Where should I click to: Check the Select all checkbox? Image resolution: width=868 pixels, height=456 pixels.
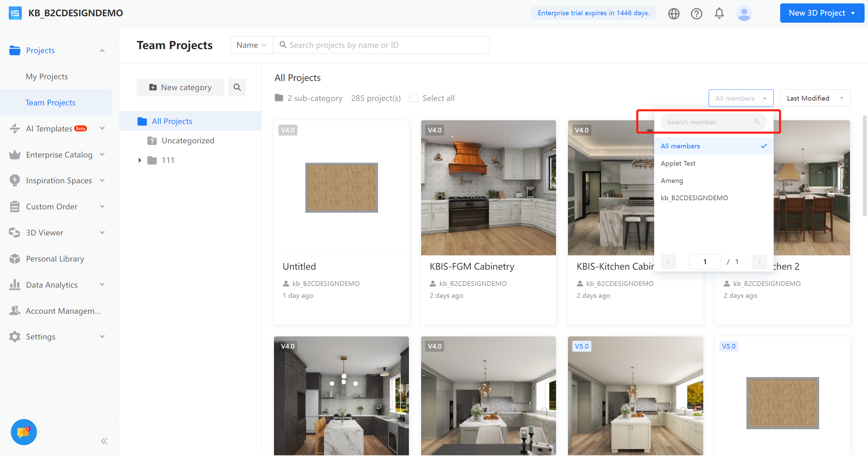(x=414, y=98)
